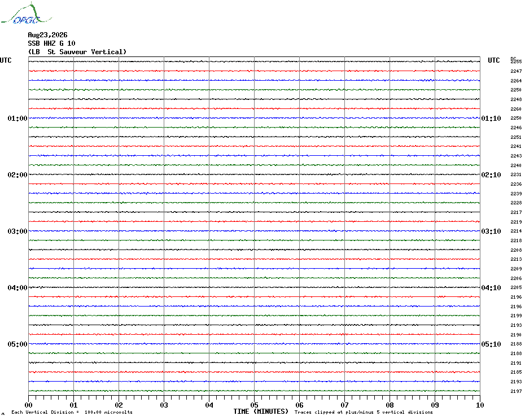Image resolution: width=525 pixels, height=420 pixels.
Task: Click the 00 minute axis label
Action: pos(28,405)
